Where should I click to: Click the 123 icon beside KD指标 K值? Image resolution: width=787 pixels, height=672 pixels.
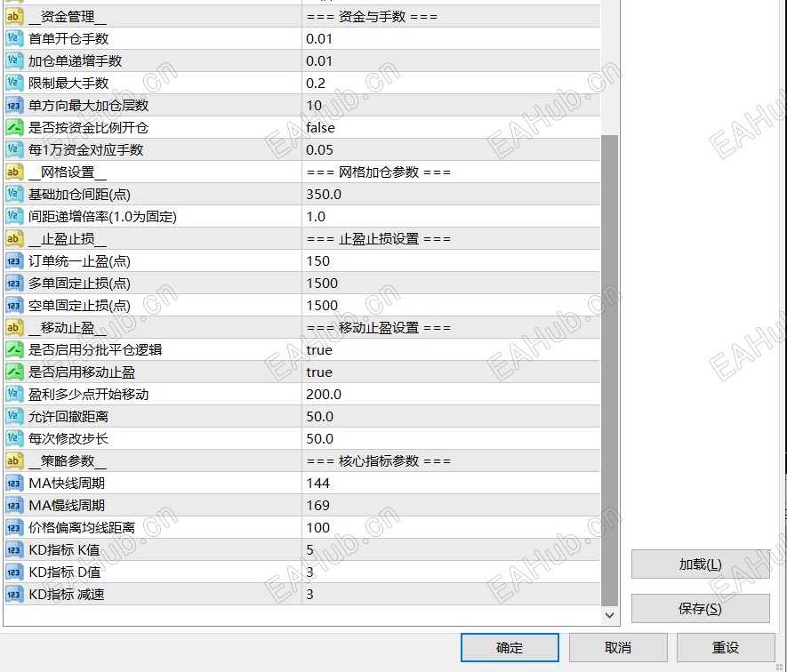coord(13,549)
